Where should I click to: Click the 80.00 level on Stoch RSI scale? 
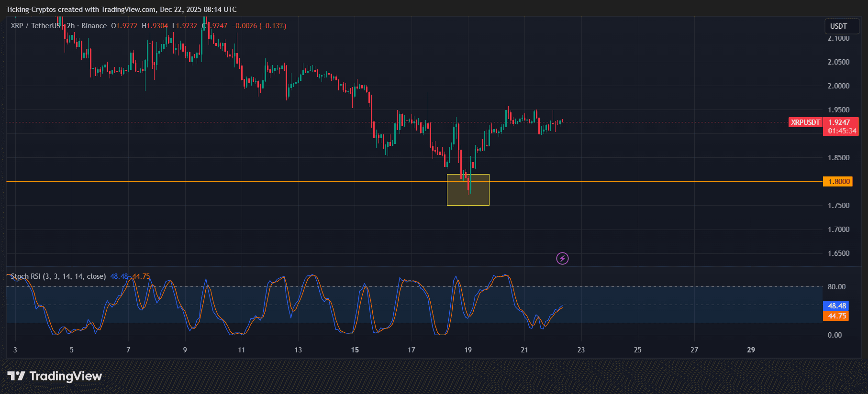coord(836,287)
